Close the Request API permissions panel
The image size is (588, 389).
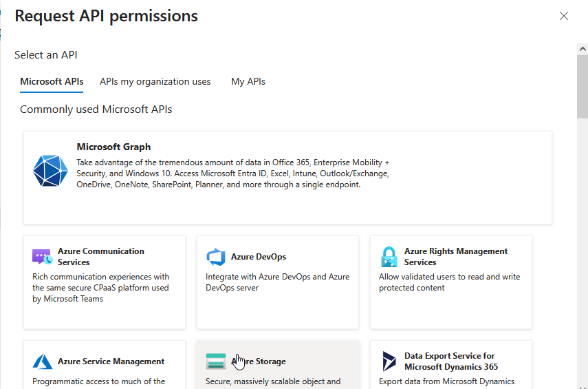click(564, 16)
